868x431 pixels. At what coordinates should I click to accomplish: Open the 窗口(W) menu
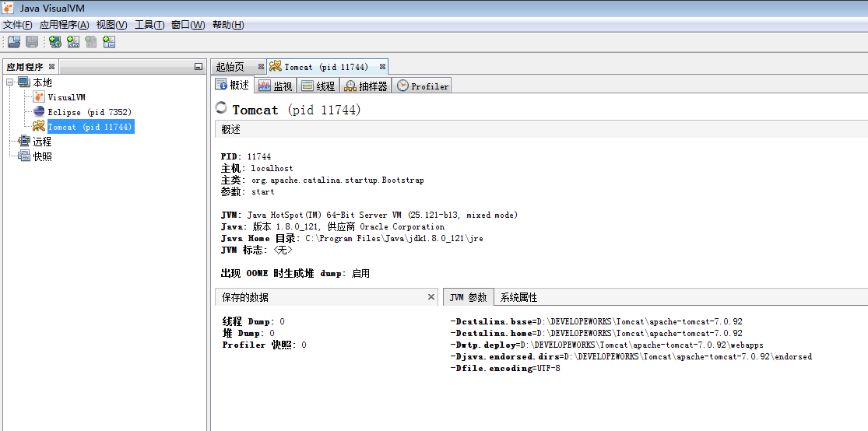188,25
